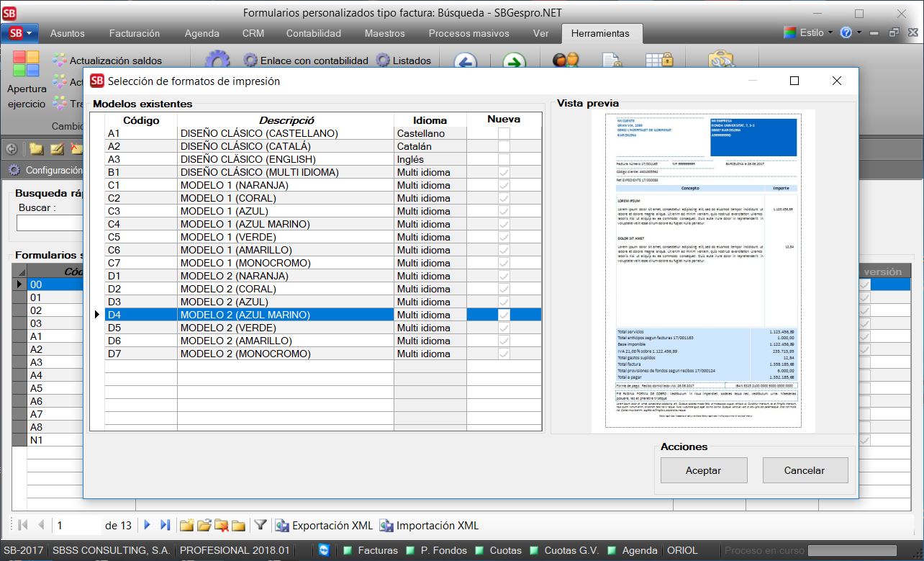
Task: Click the Listados gear icon
Action: tap(383, 61)
